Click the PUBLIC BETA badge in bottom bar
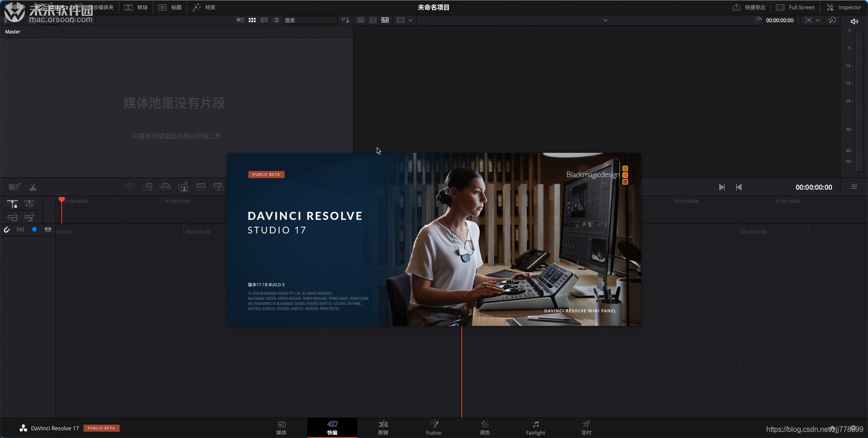Viewport: 868px width, 438px height. [x=101, y=428]
